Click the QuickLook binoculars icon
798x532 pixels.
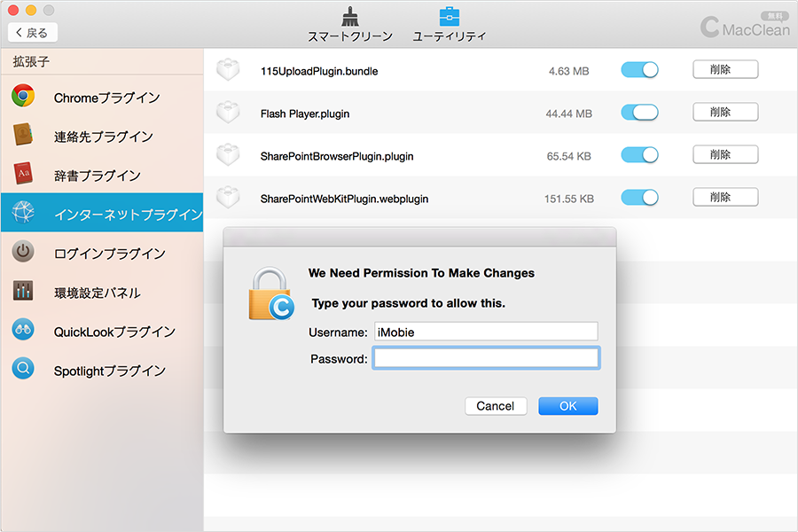tap(23, 329)
